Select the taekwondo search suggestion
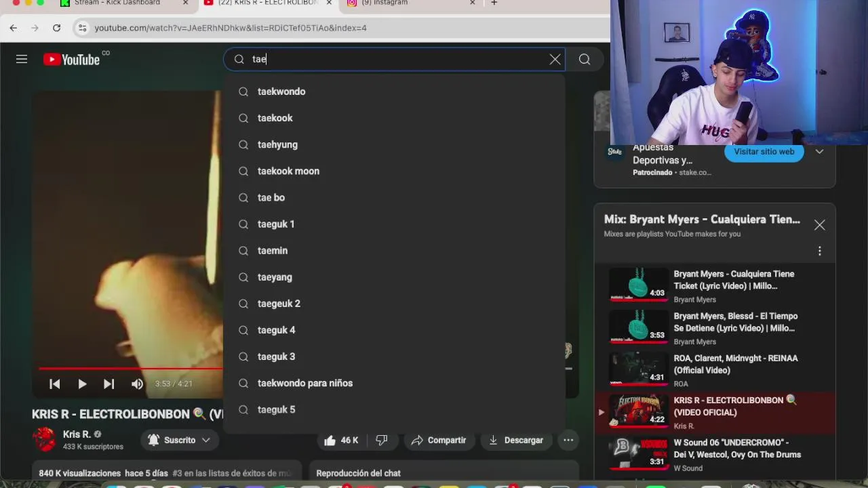This screenshot has height=488, width=868. [394, 91]
